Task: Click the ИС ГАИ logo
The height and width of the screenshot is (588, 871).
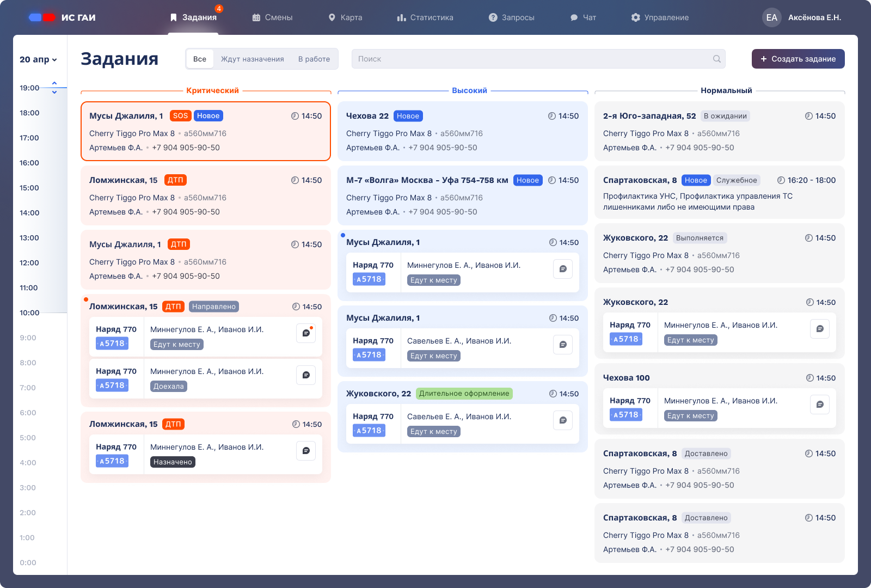Action: pos(62,17)
